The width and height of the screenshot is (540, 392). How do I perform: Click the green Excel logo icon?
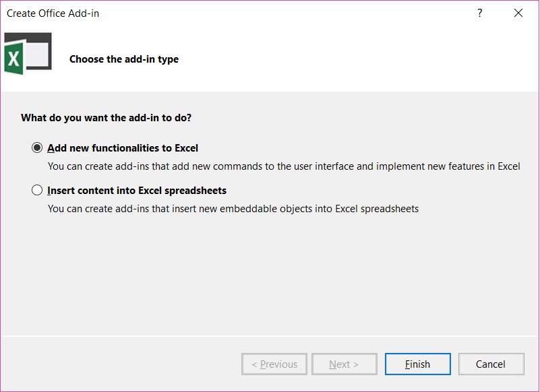(13, 61)
